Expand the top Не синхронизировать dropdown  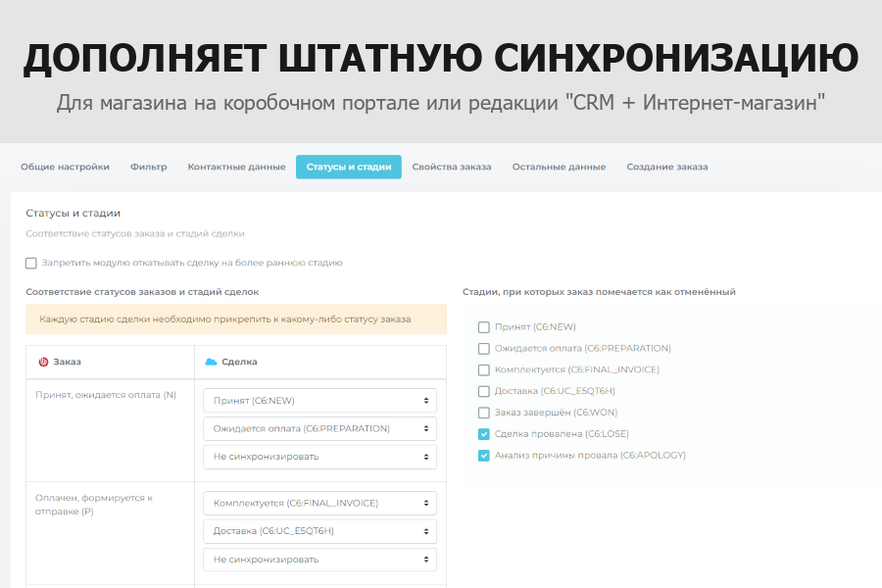318,457
